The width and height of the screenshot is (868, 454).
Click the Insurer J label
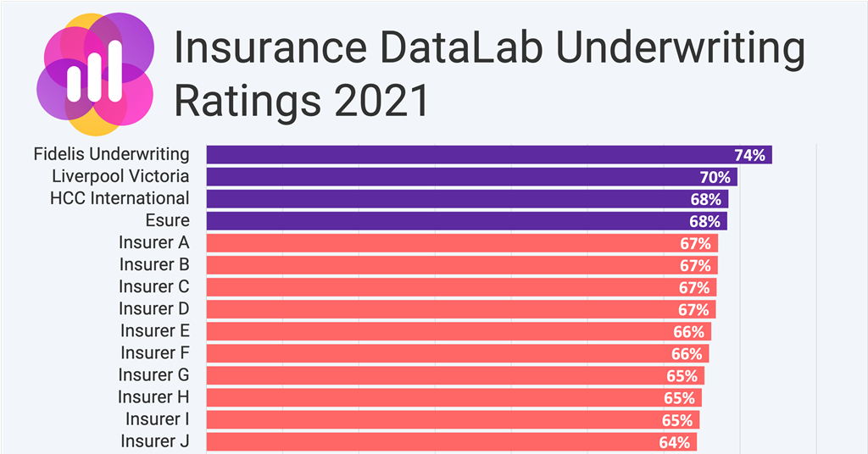[x=154, y=441]
